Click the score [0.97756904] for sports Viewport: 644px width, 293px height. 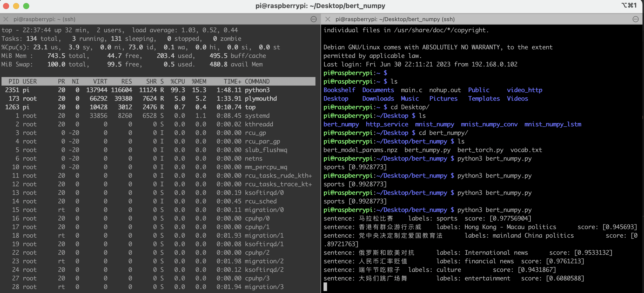(x=510, y=218)
